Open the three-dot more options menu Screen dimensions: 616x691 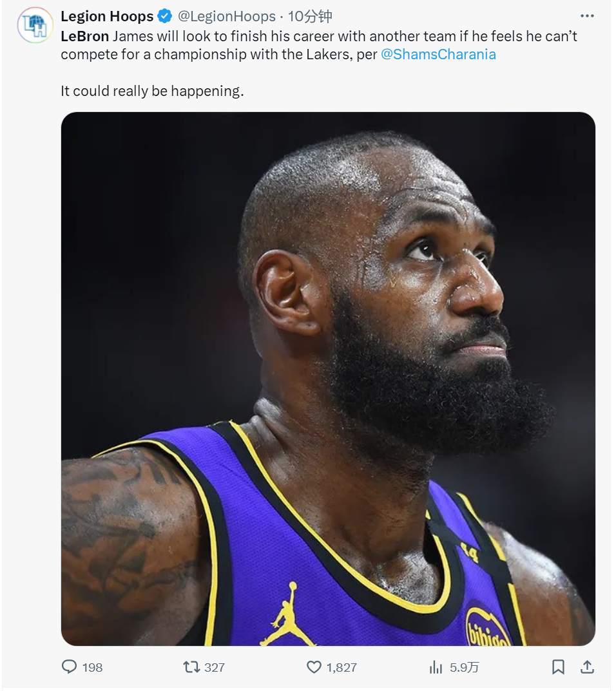587,16
